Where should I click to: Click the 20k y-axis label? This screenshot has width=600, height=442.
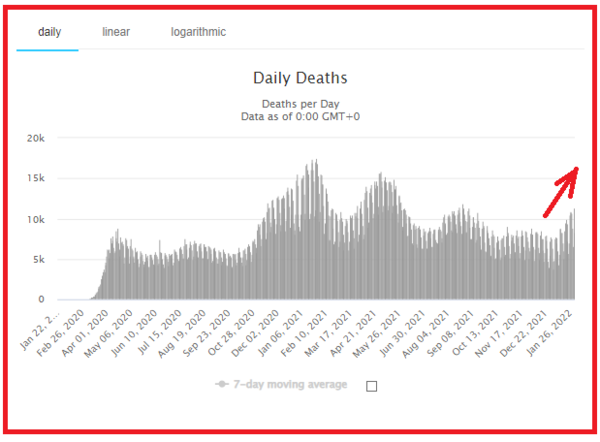click(35, 138)
